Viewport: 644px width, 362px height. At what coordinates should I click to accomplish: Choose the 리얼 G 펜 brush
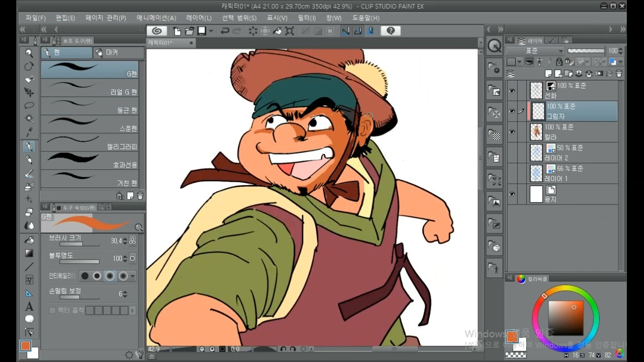(90, 87)
